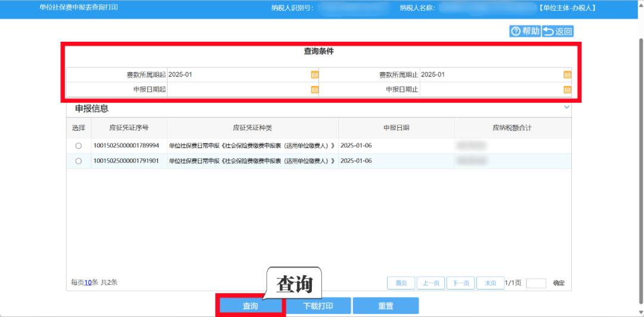The image size is (644, 317).
Task: Open calendar picker for 申报日期起
Action: pos(315,90)
